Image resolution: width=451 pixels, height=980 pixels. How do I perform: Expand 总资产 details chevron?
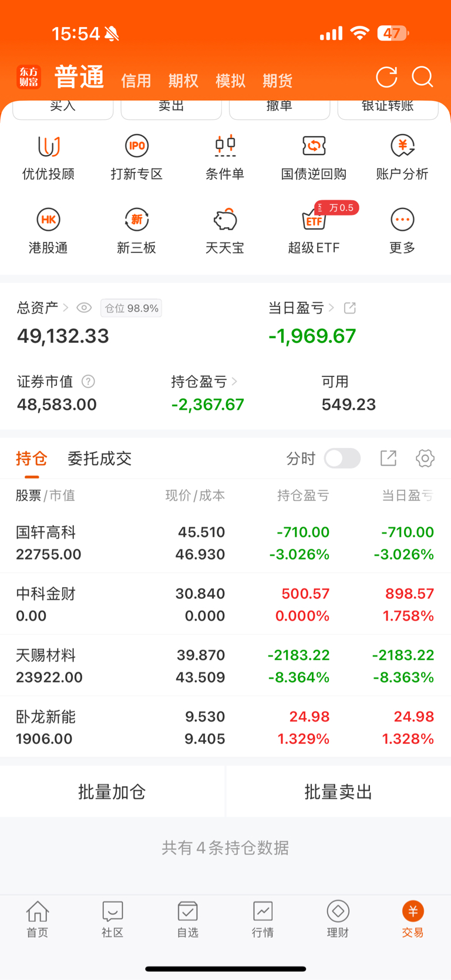(x=66, y=308)
